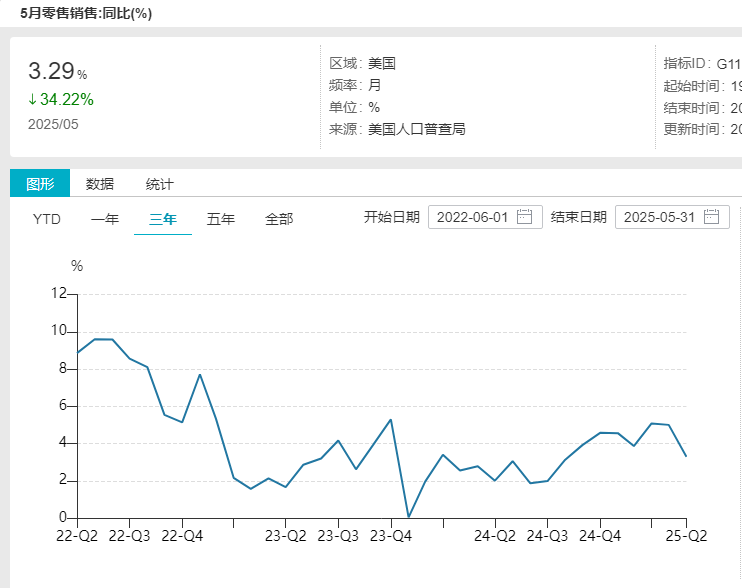Select the 五年 time range
Viewport: 742px width, 588px height.
[221, 219]
